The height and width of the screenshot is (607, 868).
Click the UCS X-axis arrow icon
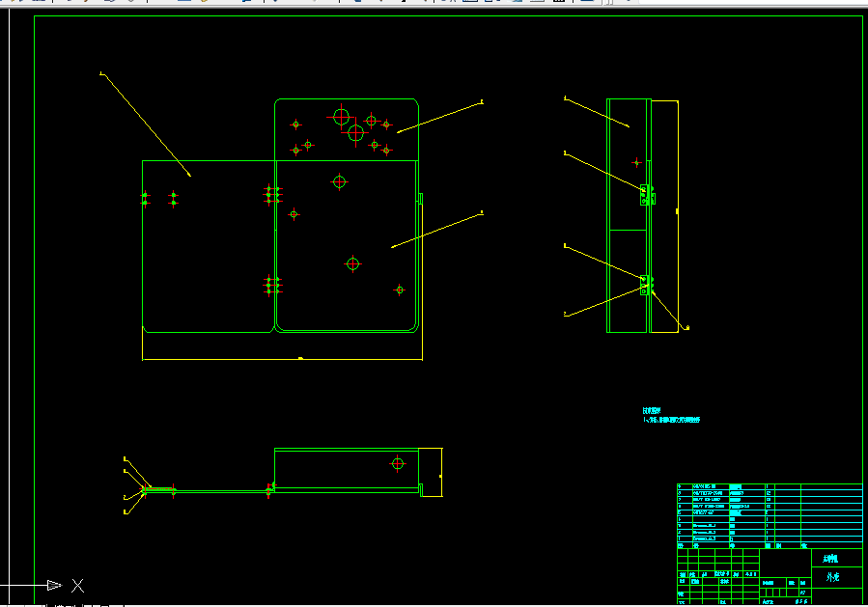(x=54, y=585)
